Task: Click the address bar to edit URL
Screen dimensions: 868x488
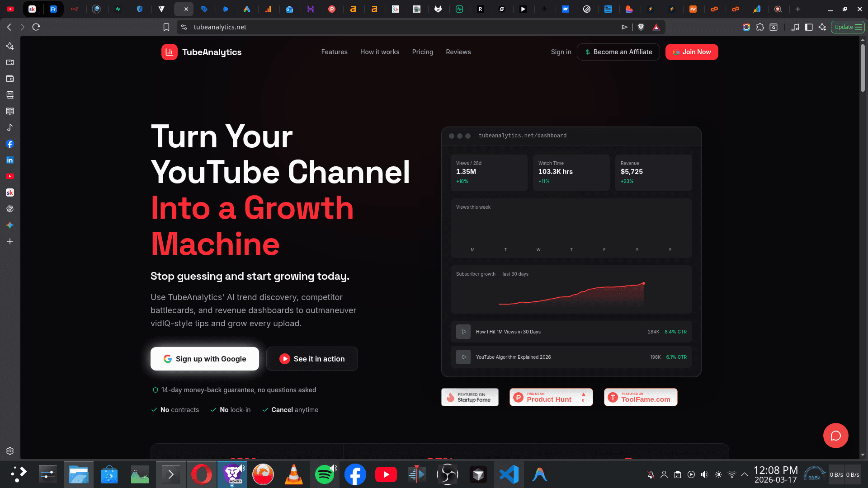Action: point(316,27)
